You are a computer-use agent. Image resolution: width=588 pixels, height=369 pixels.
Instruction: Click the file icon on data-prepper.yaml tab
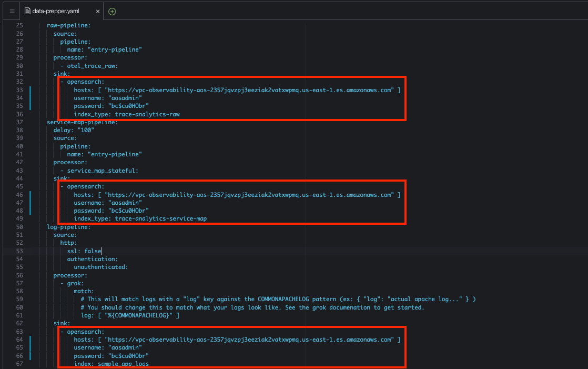[x=27, y=11]
